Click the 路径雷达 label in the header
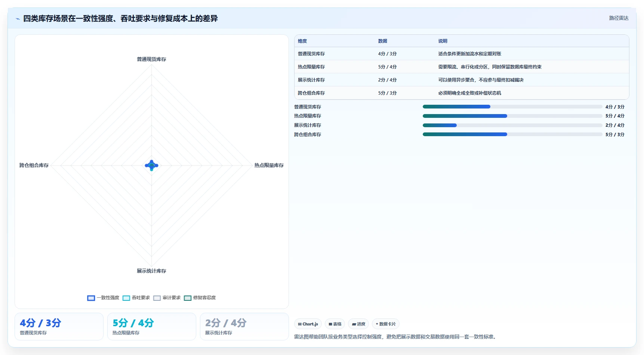644x355 pixels. 619,18
